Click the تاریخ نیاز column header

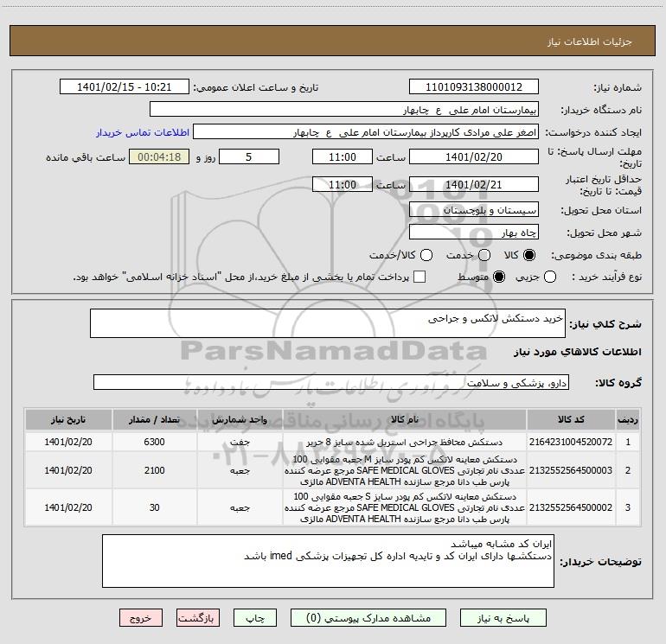[68, 419]
